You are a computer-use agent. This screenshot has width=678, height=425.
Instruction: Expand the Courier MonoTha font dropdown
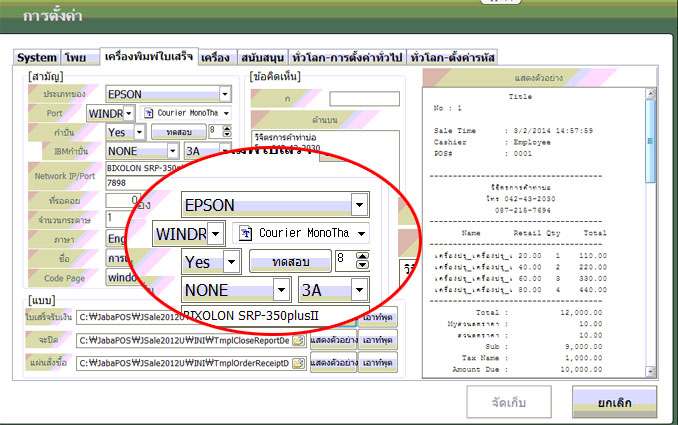tap(226, 113)
